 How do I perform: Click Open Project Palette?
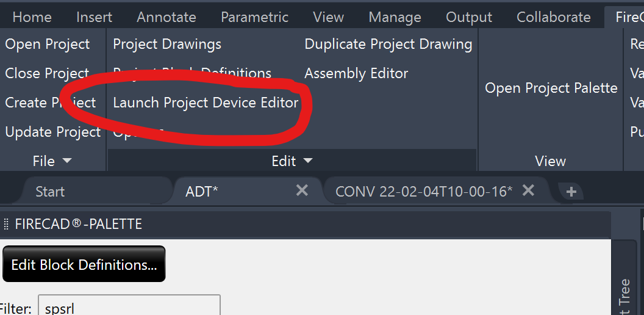click(x=551, y=88)
